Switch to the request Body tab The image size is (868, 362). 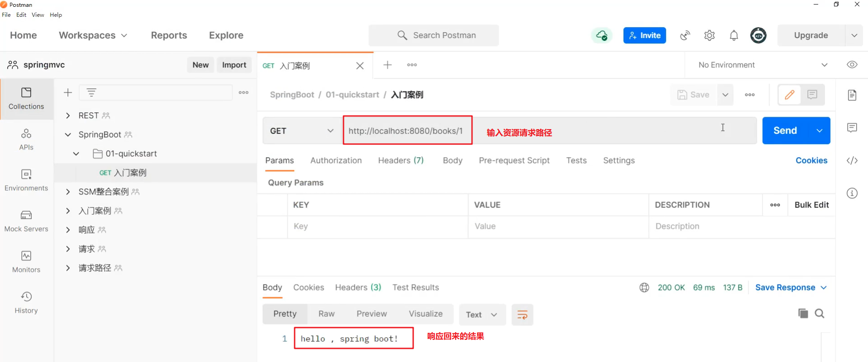point(453,160)
